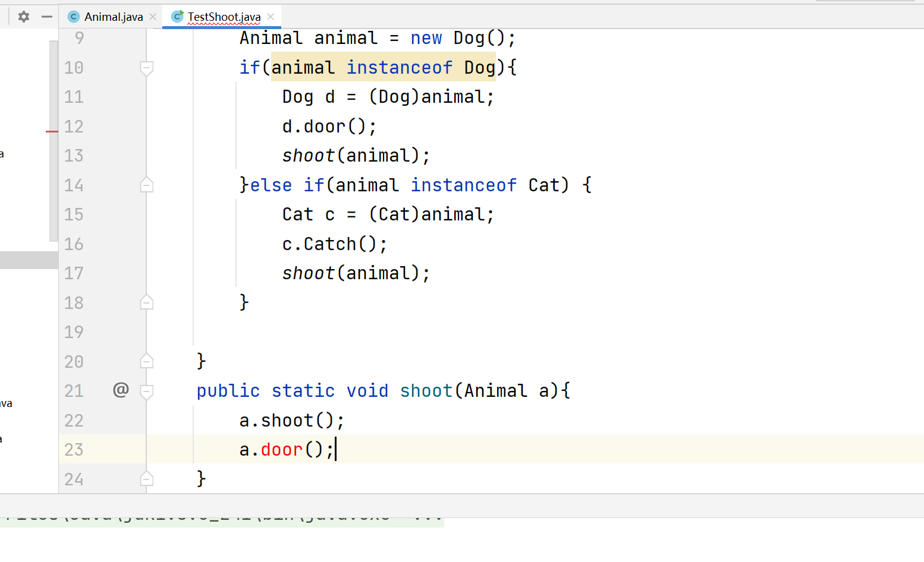
Task: Click the red error text door on line 23
Action: (x=282, y=450)
